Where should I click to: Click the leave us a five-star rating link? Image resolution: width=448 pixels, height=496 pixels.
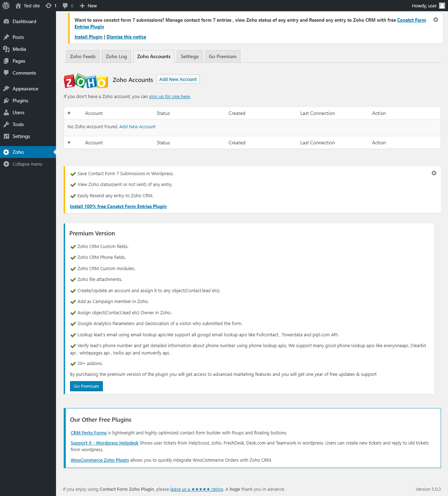(x=197, y=489)
